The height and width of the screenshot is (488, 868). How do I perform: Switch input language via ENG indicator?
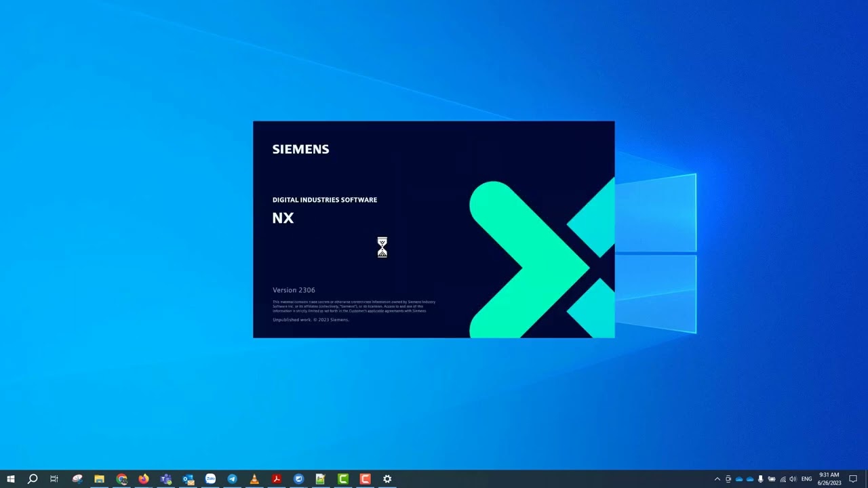pyautogui.click(x=807, y=479)
